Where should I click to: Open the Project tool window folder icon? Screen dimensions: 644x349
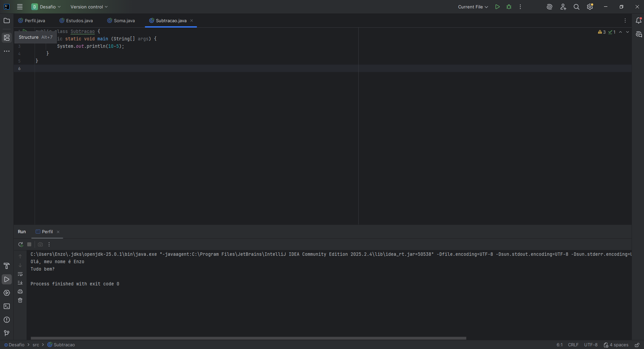pyautogui.click(x=7, y=21)
